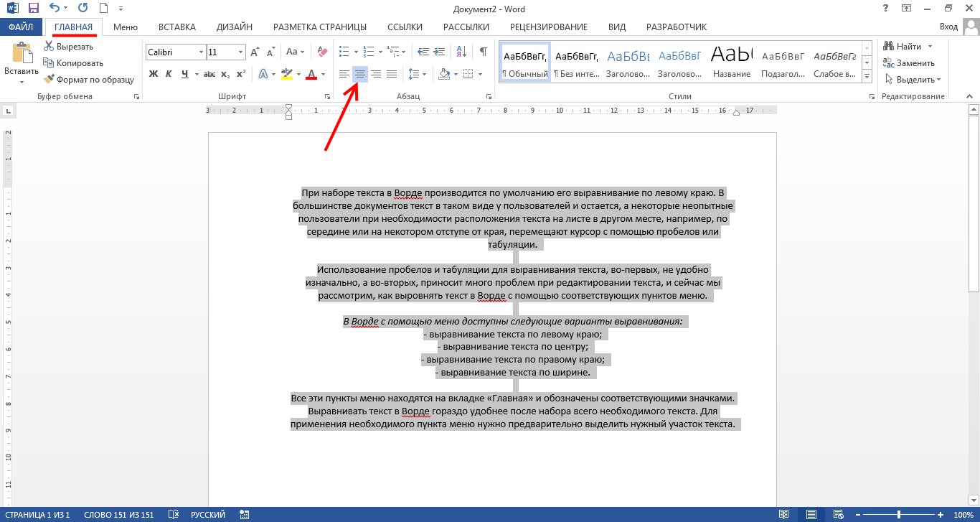Toggle center alignment button
This screenshot has height=522, width=980.
360,74
